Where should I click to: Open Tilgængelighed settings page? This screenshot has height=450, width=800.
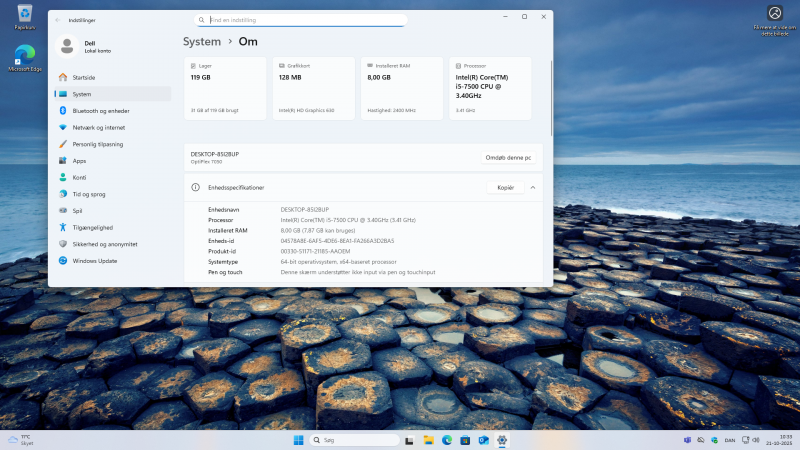pos(92,227)
